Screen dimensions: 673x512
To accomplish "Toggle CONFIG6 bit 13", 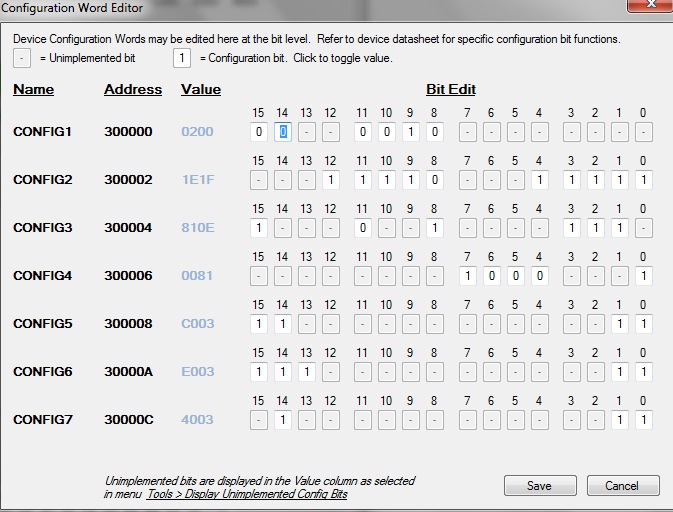I will click(x=307, y=372).
